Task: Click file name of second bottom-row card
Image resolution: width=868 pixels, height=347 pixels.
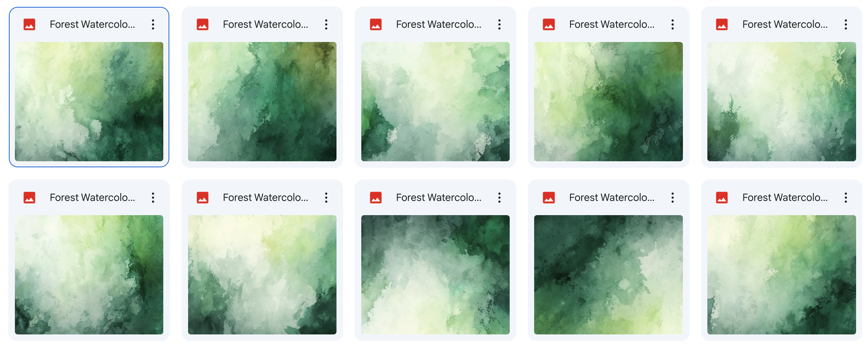Action: tap(265, 197)
